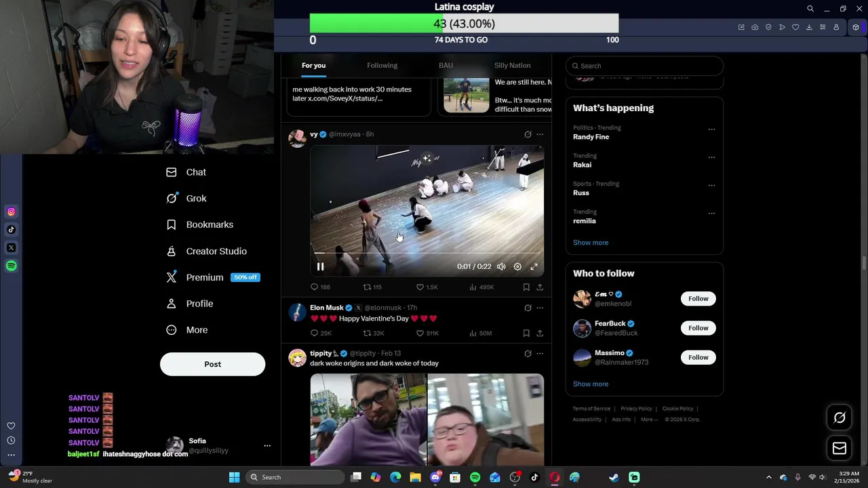Share the vy post
Viewport: 868px width, 488px height.
(540, 287)
